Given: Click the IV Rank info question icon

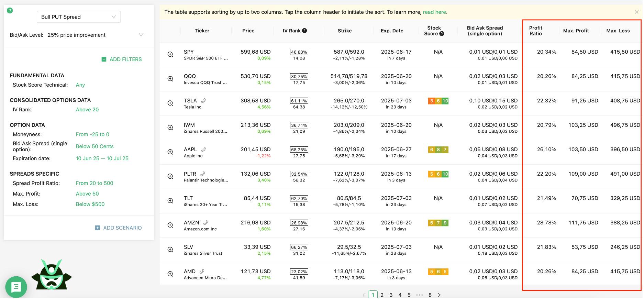Looking at the screenshot, I should tap(304, 31).
